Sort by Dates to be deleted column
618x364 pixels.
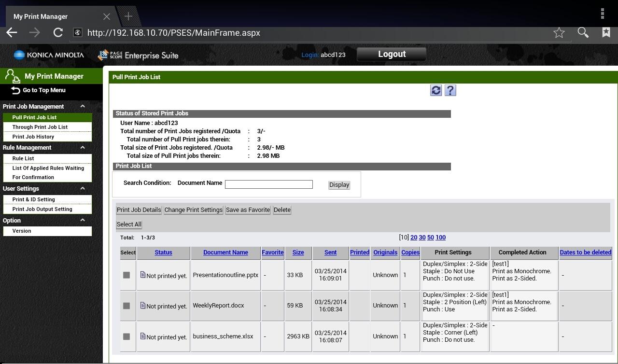(586, 252)
